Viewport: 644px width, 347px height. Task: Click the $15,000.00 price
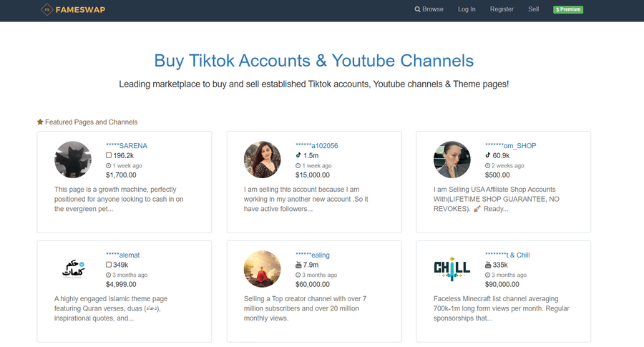(x=313, y=175)
